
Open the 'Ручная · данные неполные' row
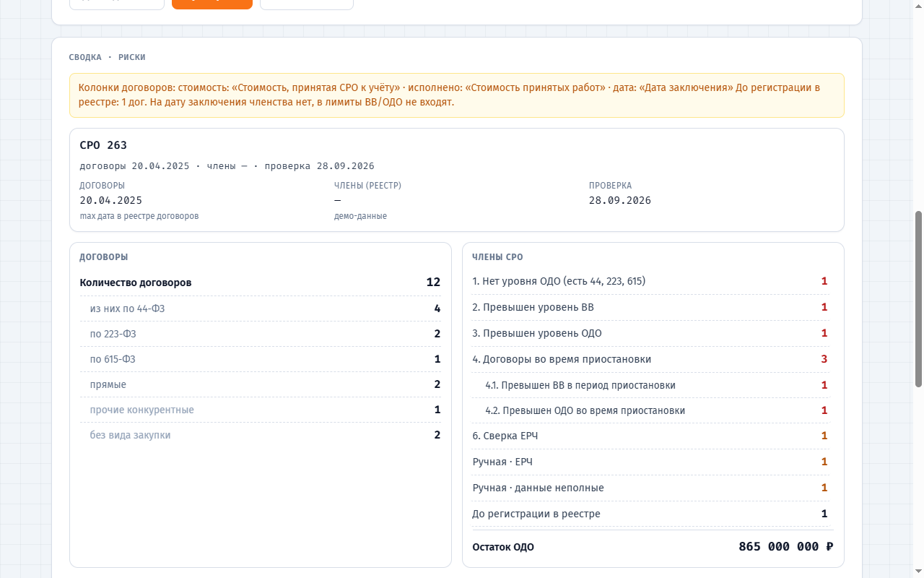[x=650, y=488]
